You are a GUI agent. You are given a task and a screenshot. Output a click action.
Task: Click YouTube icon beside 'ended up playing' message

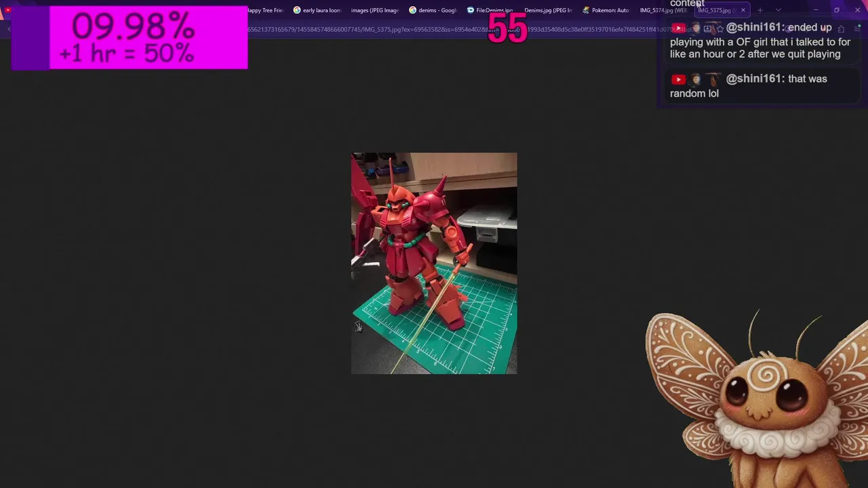click(677, 28)
